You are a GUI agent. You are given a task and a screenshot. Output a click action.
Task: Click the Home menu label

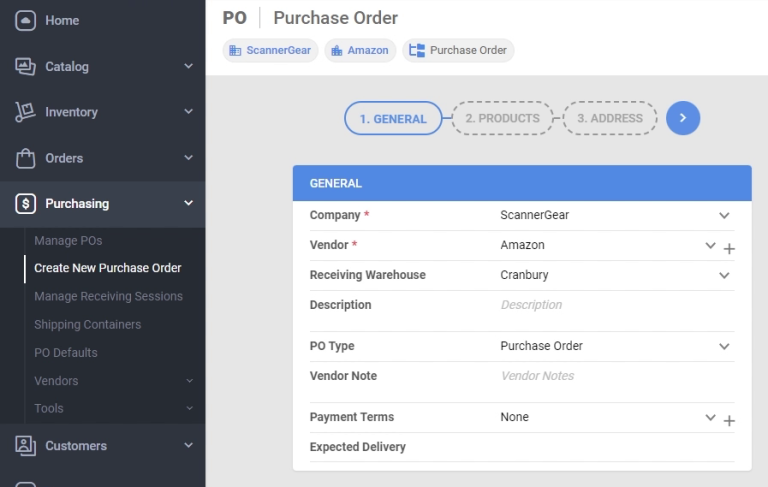tap(62, 21)
